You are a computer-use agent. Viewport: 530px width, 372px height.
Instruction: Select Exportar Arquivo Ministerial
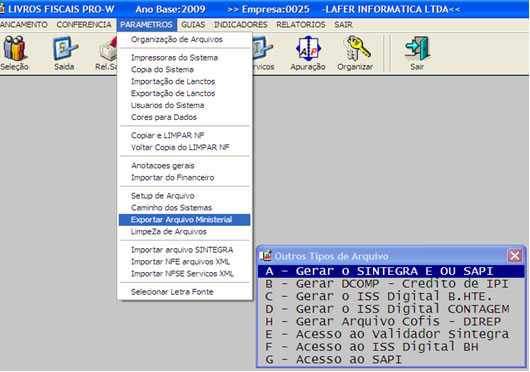(x=185, y=220)
